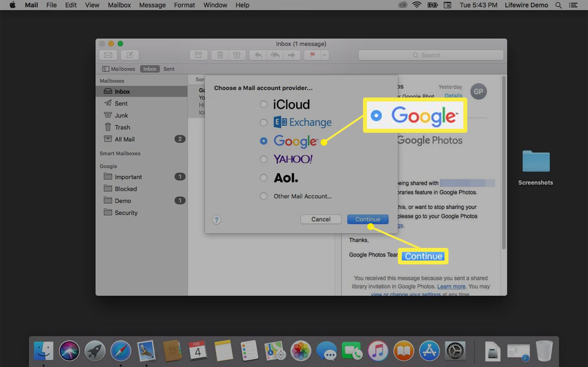Select the Aol. radio button
Screen dimensions: 588x367
point(263,178)
